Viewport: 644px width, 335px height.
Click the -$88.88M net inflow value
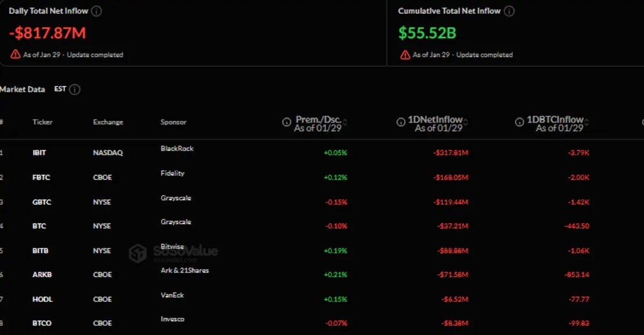pyautogui.click(x=452, y=250)
